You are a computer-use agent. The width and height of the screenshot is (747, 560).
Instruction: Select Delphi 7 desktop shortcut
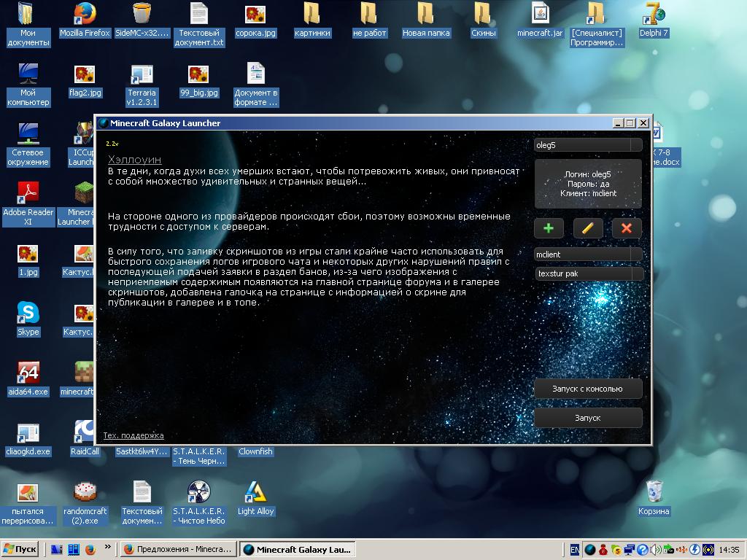click(x=654, y=20)
